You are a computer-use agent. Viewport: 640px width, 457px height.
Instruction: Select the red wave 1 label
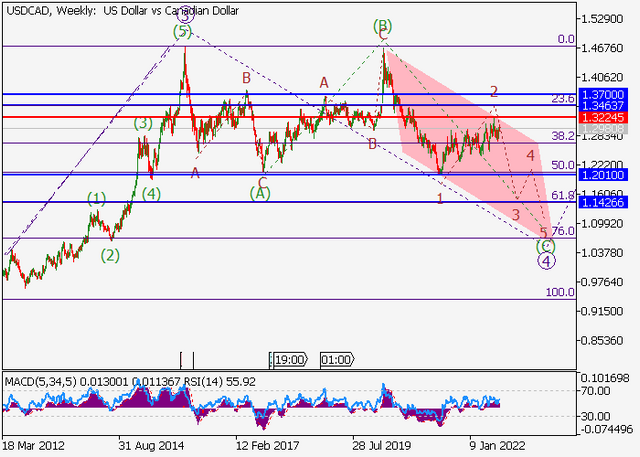coord(440,199)
